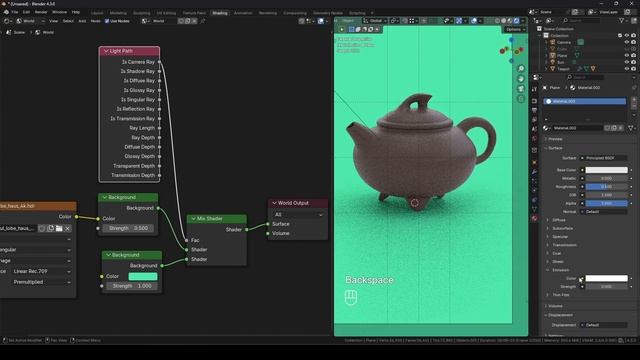Click the World icon in breadcrumb
640x360 pixels.
38,32
